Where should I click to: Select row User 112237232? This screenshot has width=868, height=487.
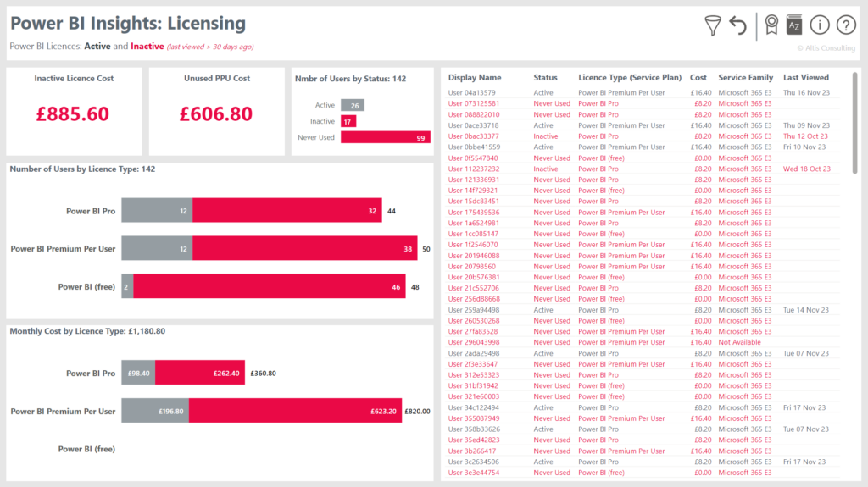pyautogui.click(x=643, y=169)
